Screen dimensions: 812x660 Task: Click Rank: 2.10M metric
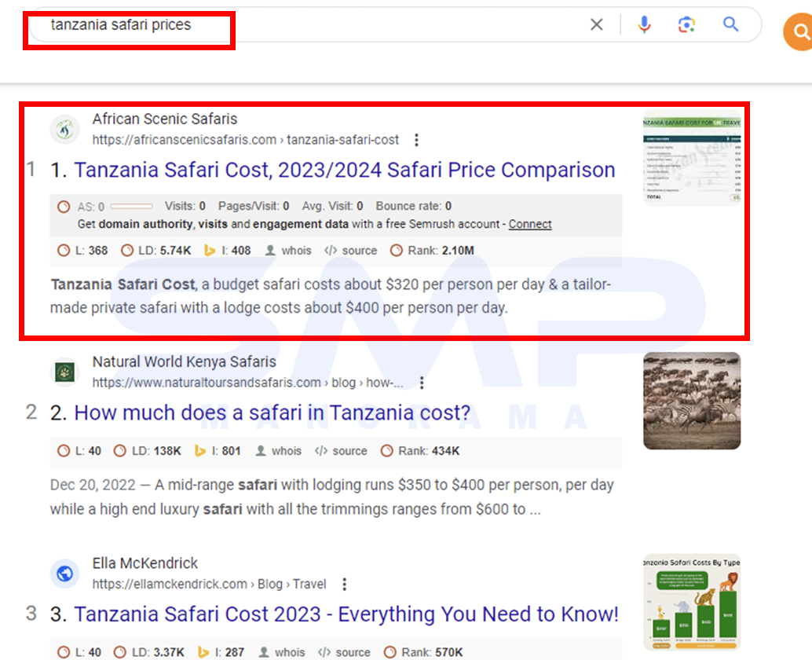click(432, 251)
